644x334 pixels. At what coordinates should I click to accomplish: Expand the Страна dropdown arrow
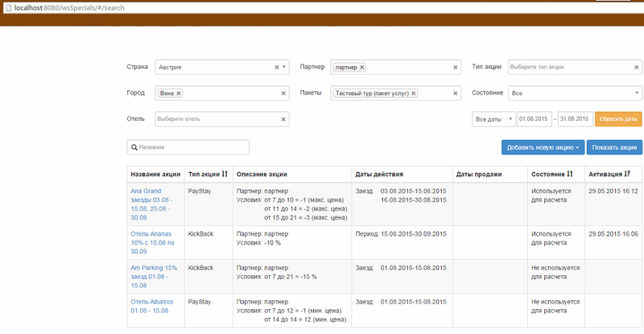[285, 68]
